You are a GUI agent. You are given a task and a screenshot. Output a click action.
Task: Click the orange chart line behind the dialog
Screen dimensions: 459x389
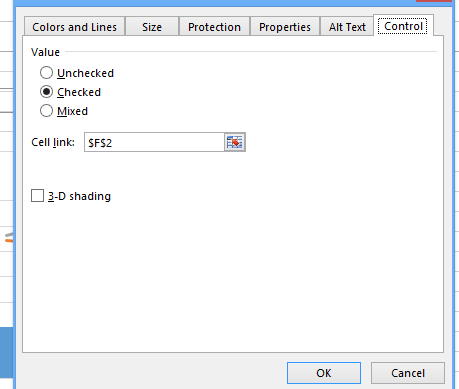point(9,240)
